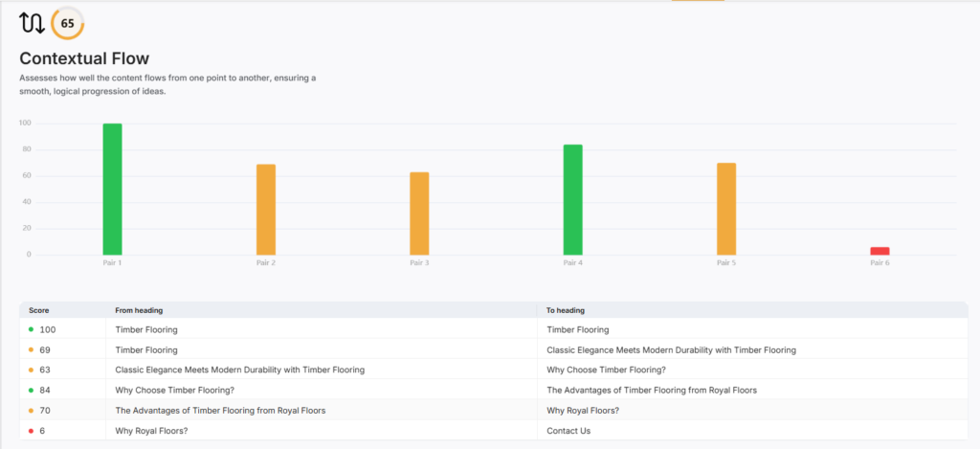Click the score 69 cell

click(x=62, y=349)
